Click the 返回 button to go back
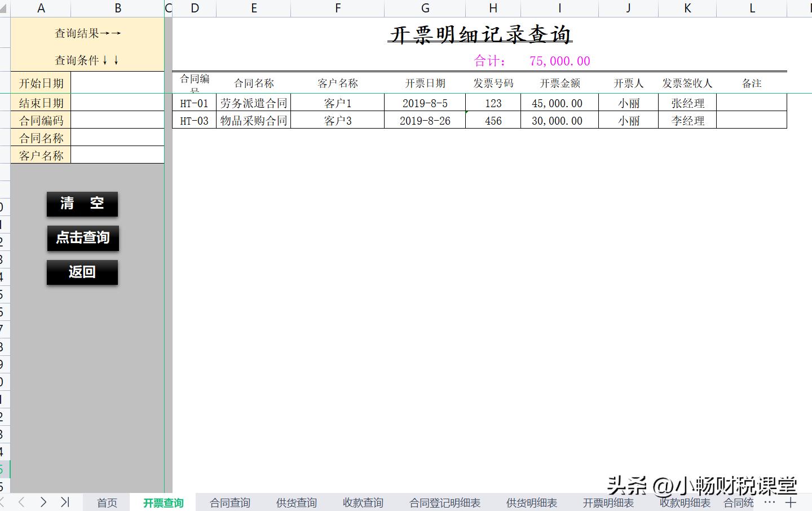 tap(82, 272)
